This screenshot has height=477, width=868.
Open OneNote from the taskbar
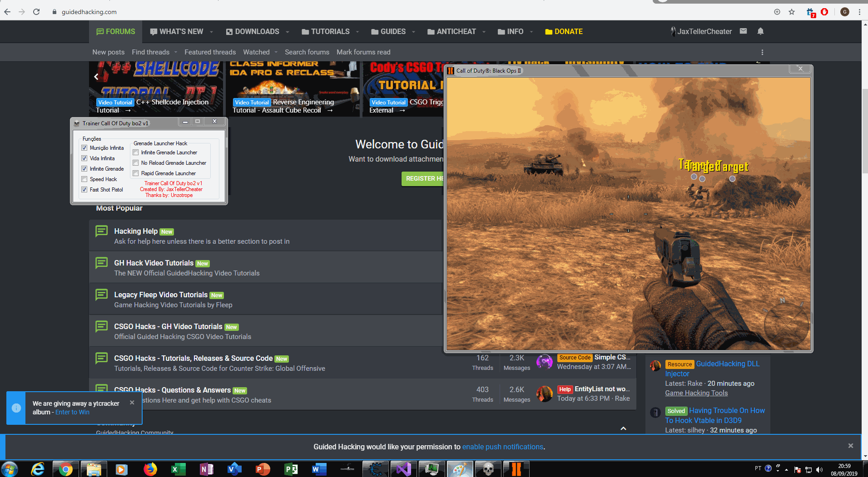[206, 469]
